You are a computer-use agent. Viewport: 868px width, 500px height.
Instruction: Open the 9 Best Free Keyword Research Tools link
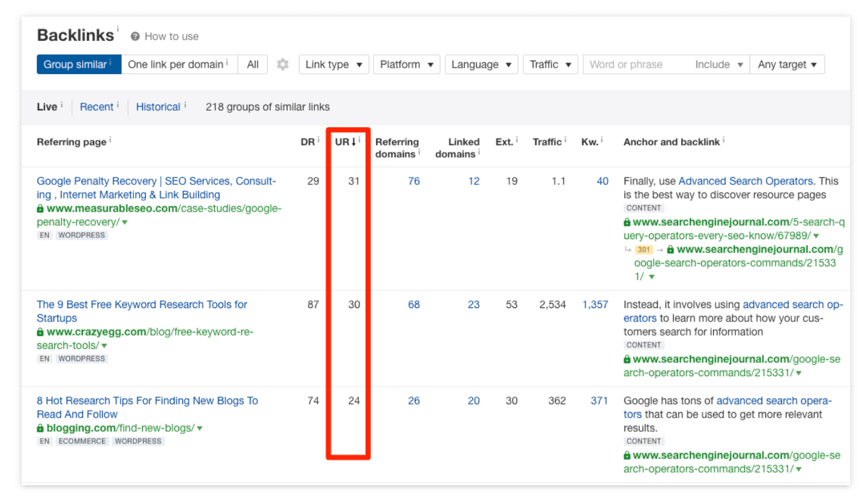142,311
